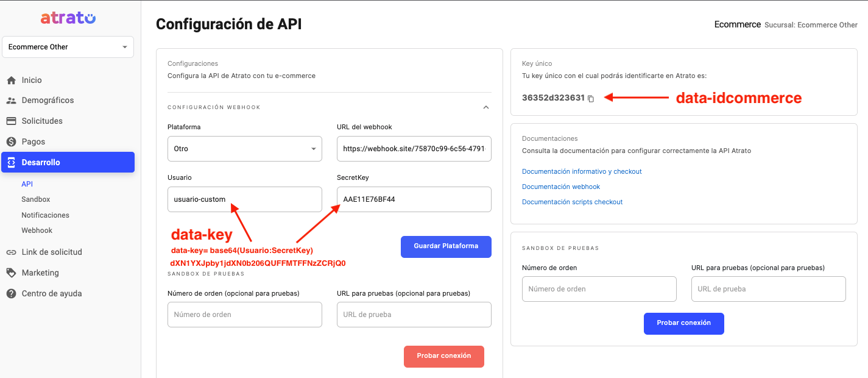This screenshot has width=868, height=378.
Task: Focus the Usuario field with usuario-custom
Action: point(244,199)
